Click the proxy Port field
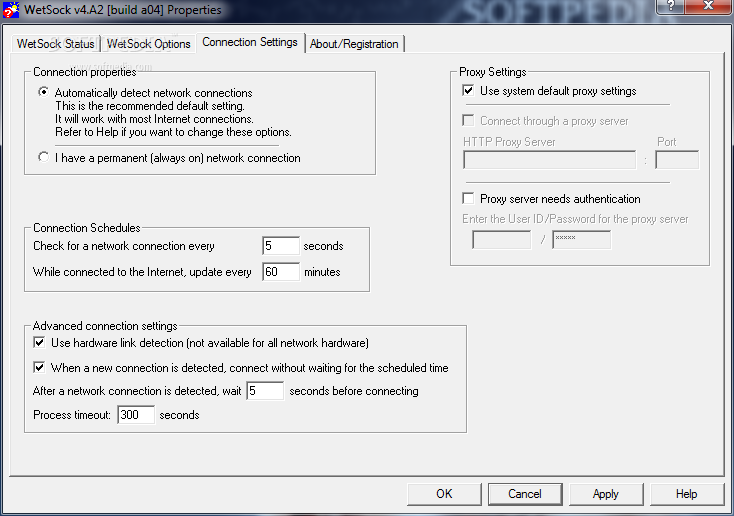 pyautogui.click(x=677, y=160)
